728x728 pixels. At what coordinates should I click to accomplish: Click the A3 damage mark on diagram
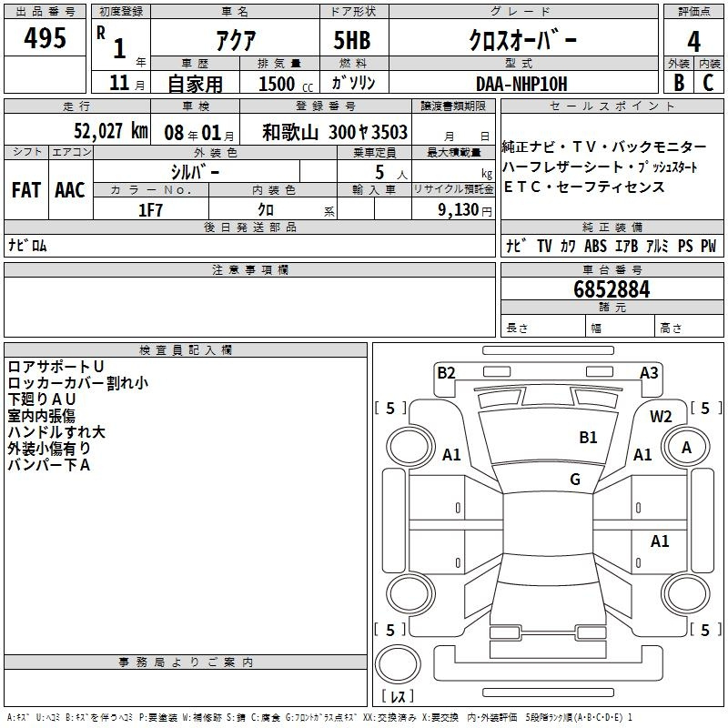pyautogui.click(x=649, y=372)
